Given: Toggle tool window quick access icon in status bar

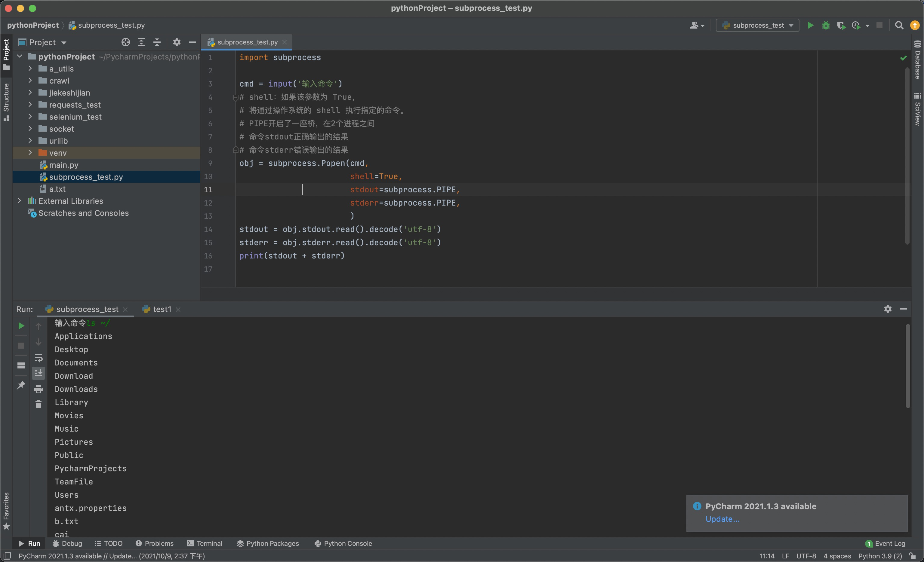Looking at the screenshot, I should pos(7,556).
